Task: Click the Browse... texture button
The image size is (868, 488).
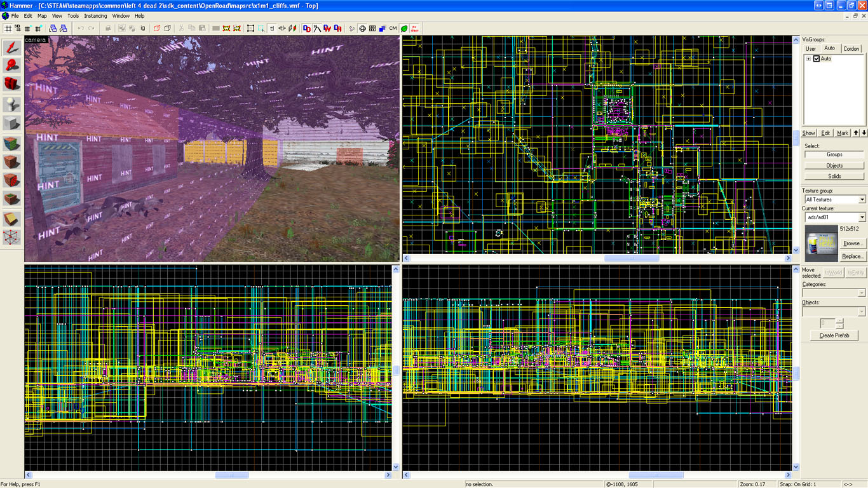Action: coord(853,243)
